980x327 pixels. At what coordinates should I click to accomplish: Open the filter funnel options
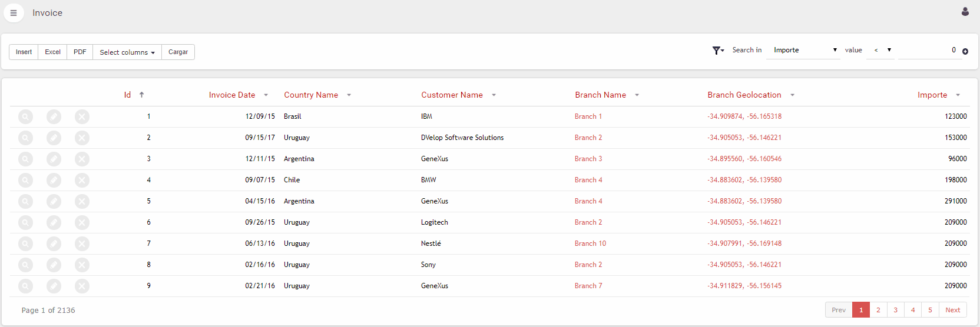(718, 51)
